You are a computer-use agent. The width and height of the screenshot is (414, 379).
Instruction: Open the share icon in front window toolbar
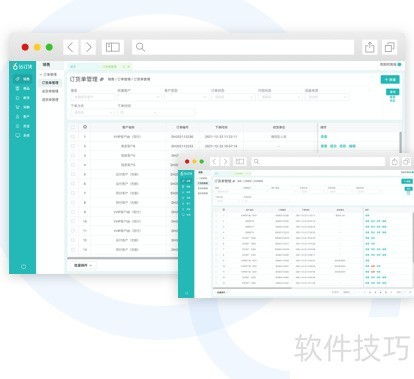394,162
